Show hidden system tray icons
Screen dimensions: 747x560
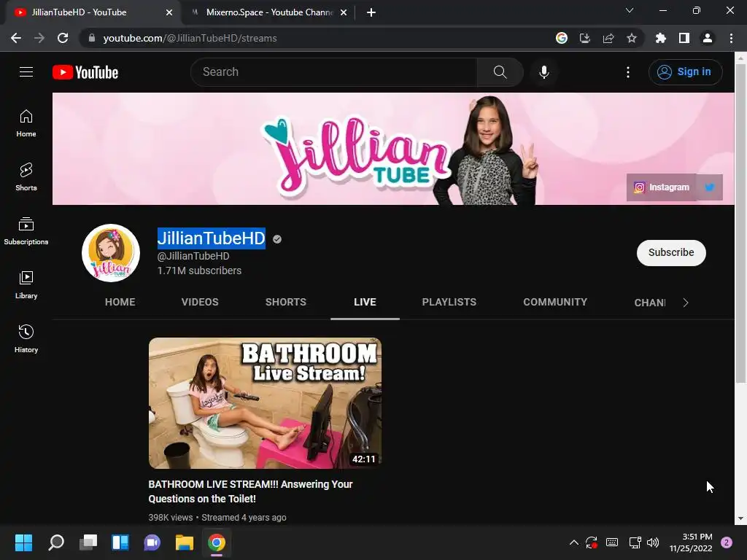tap(574, 542)
